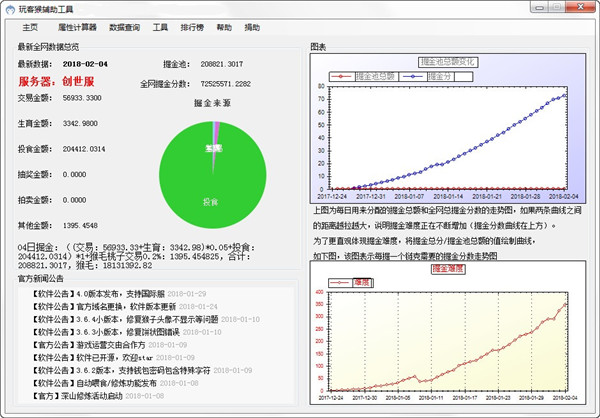
Task: Click the 掘金池 value 208821.3017
Action: click(x=222, y=64)
